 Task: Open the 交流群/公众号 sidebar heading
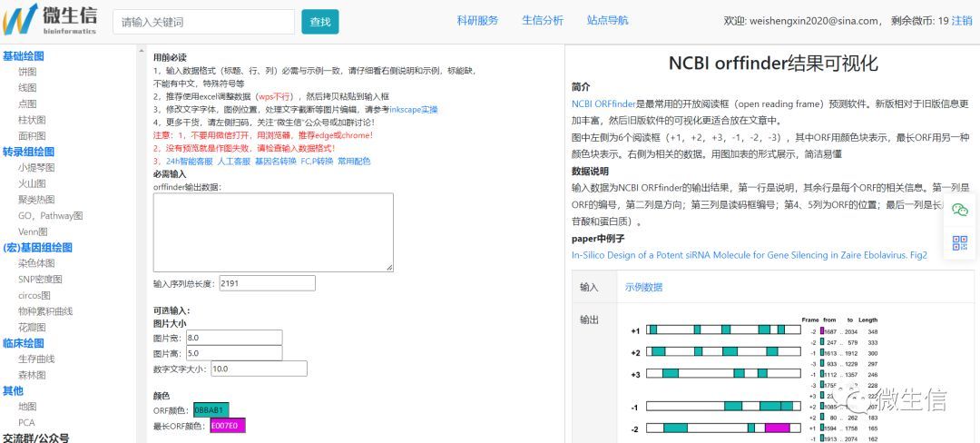(35, 438)
